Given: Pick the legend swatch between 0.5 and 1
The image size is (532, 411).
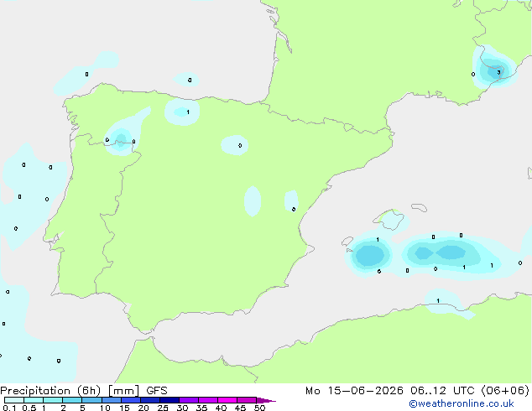Looking at the screenshot, I should (x=34, y=400).
